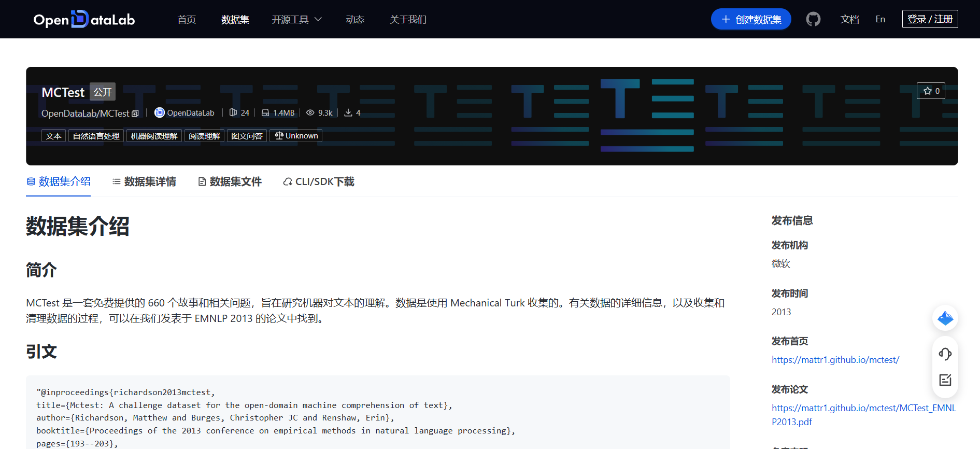Open the customer support headset icon
The image size is (980, 449).
[x=945, y=354]
